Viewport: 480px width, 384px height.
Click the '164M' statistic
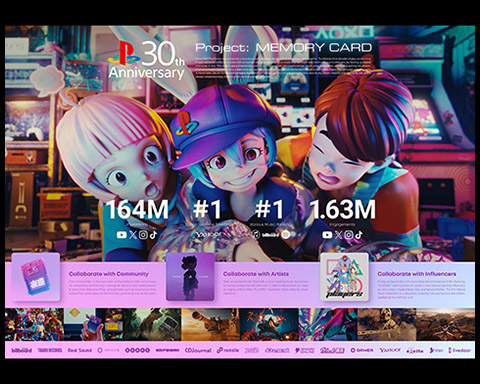tap(137, 209)
